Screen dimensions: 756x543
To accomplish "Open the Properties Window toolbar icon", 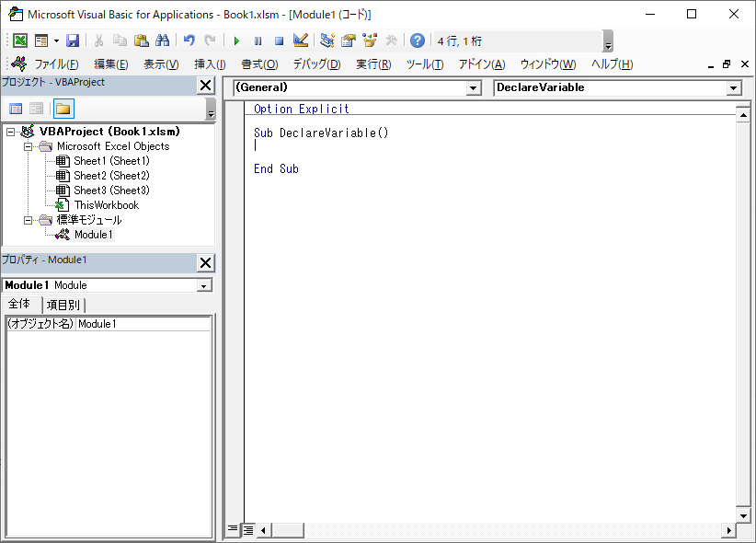I will coord(348,40).
